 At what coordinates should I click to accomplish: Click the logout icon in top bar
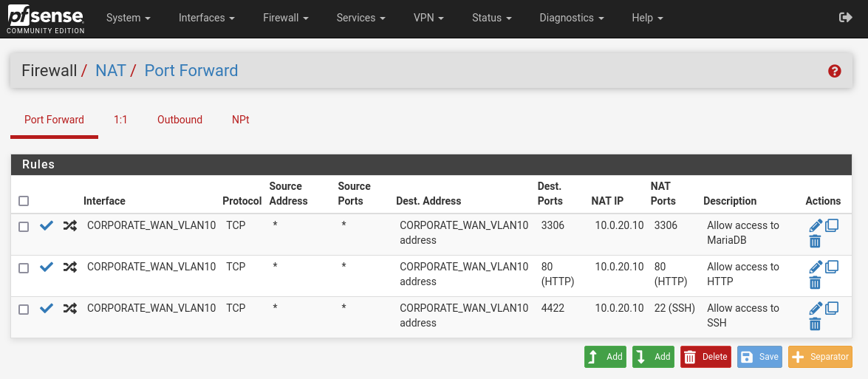pos(846,18)
